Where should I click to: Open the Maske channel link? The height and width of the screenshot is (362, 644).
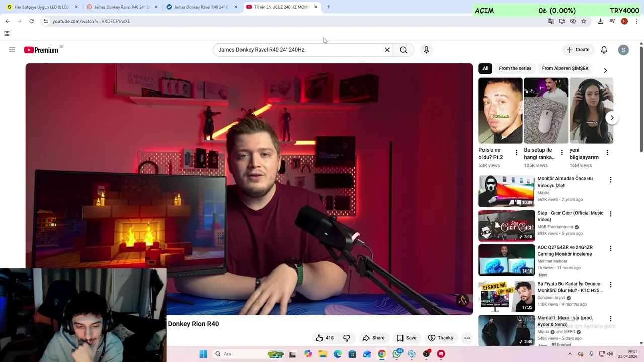pos(543,193)
